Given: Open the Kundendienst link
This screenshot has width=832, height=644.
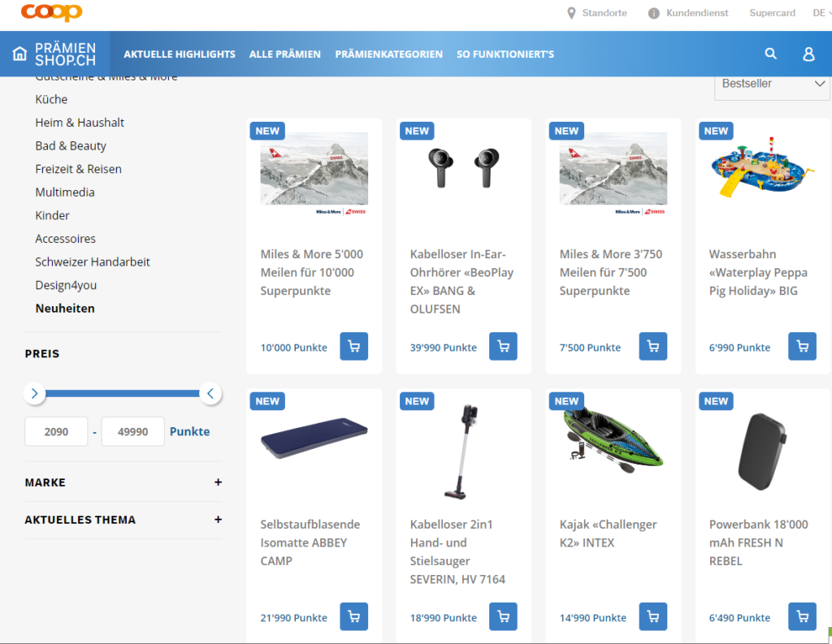Looking at the screenshot, I should (697, 13).
